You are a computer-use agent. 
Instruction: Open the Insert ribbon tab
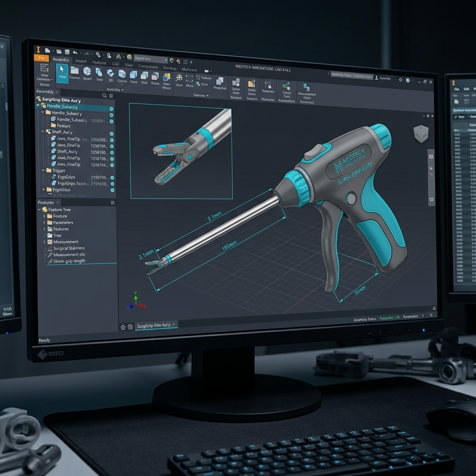(x=81, y=61)
